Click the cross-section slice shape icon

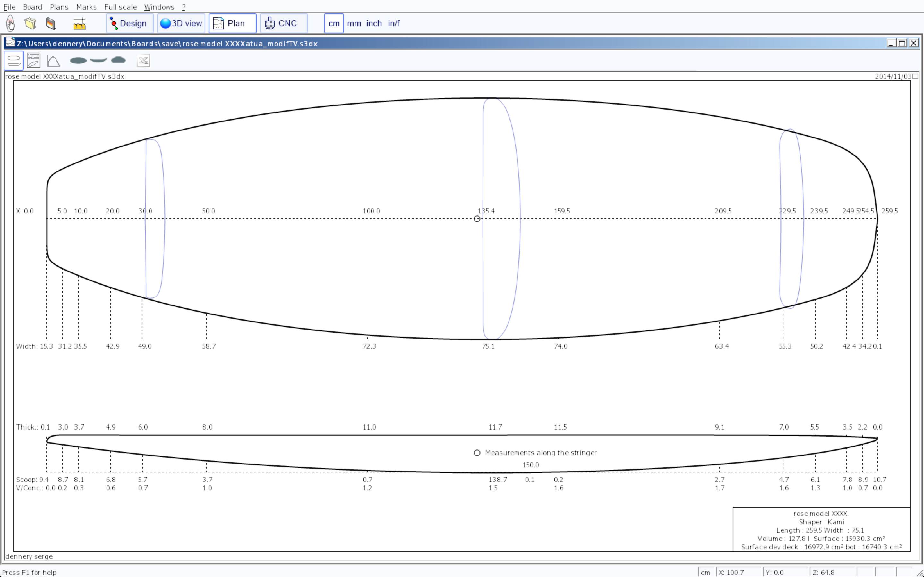pyautogui.click(x=118, y=60)
